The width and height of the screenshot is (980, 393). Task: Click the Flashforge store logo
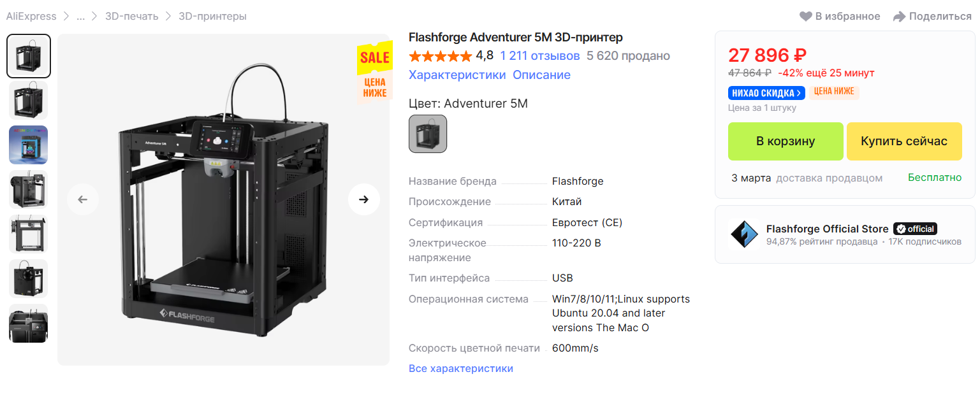click(743, 234)
